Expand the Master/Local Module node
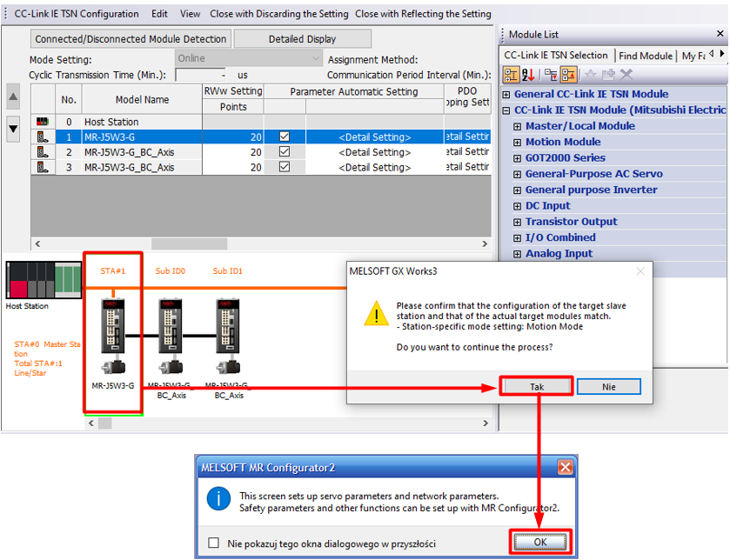 tap(517, 126)
